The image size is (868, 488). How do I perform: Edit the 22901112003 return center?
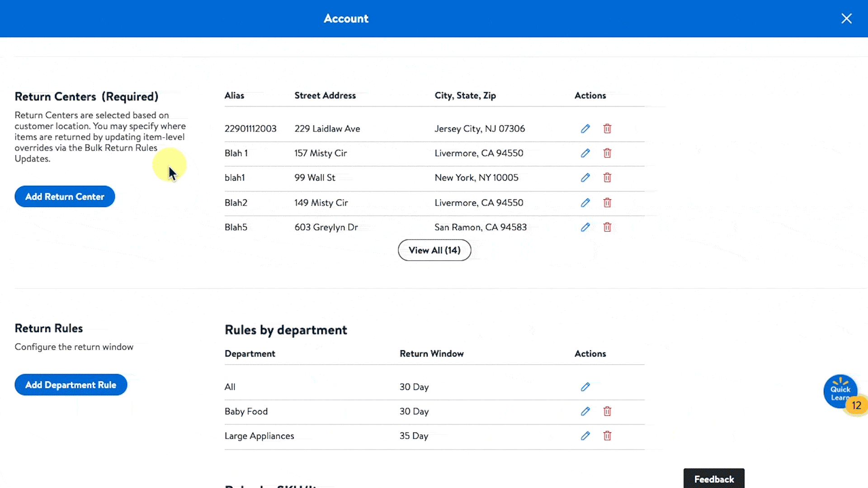(585, 129)
